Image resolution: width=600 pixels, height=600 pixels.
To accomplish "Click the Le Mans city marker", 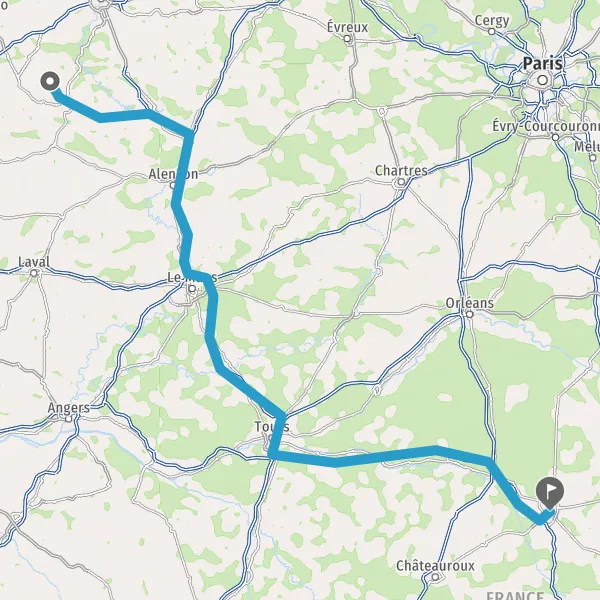I will [x=192, y=289].
